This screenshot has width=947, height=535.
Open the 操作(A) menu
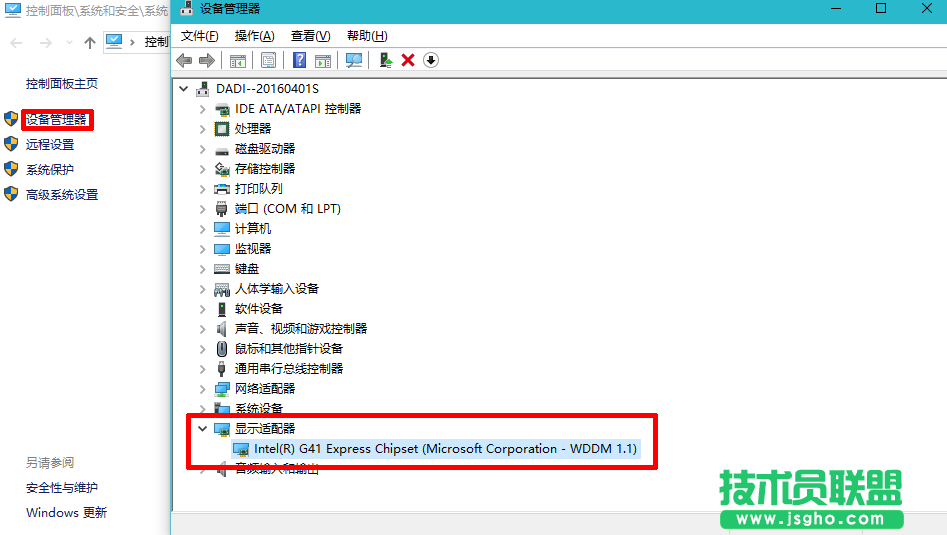point(254,36)
